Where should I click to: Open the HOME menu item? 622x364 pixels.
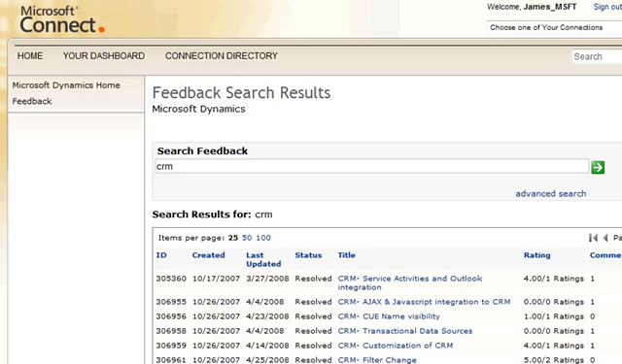pyautogui.click(x=30, y=56)
